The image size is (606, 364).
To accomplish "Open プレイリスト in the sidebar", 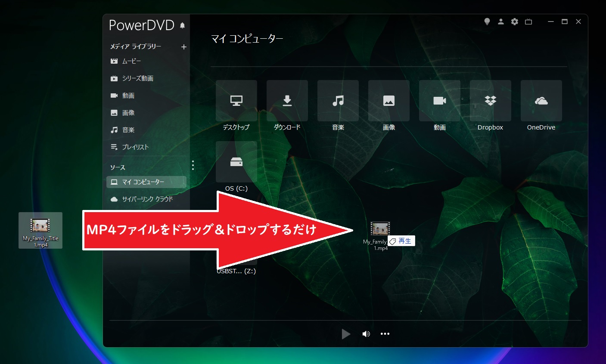I will pyautogui.click(x=130, y=147).
